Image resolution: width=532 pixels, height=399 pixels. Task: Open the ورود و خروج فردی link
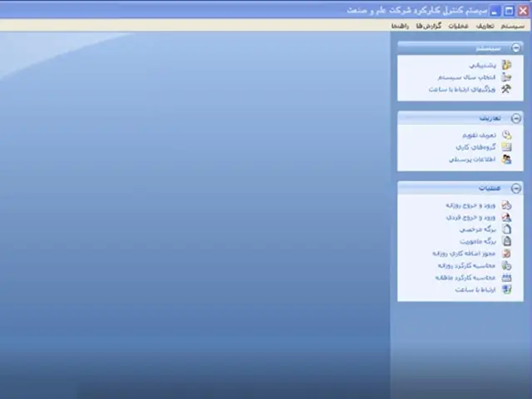pyautogui.click(x=472, y=217)
